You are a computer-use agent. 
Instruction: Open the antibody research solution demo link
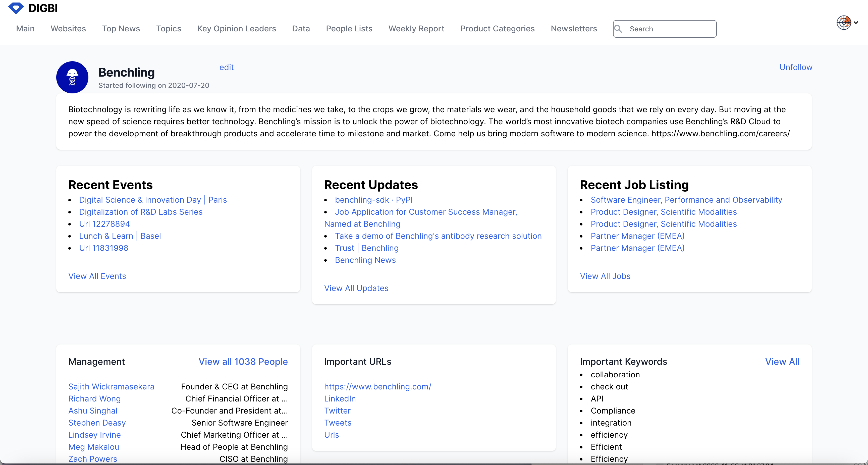(x=438, y=236)
